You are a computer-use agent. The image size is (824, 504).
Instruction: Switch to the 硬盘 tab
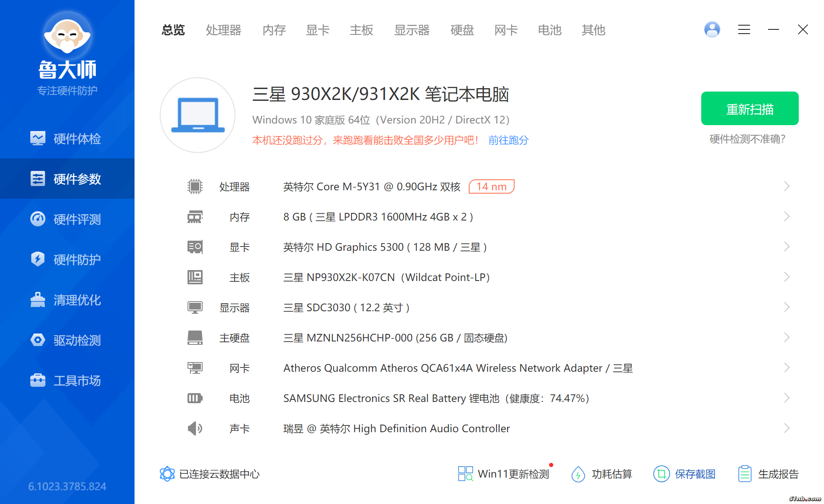462,30
